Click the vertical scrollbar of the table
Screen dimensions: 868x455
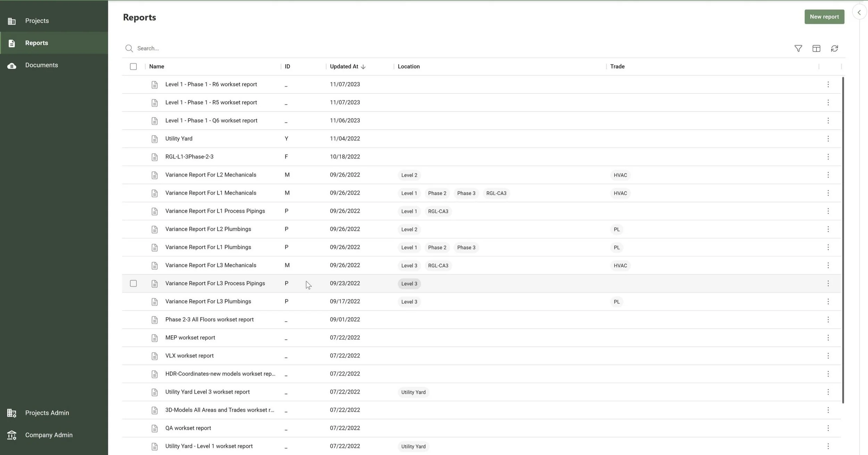[843, 240]
